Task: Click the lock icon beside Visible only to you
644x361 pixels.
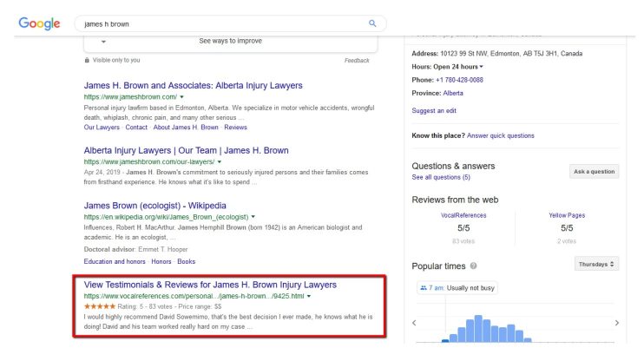Action: 87,60
